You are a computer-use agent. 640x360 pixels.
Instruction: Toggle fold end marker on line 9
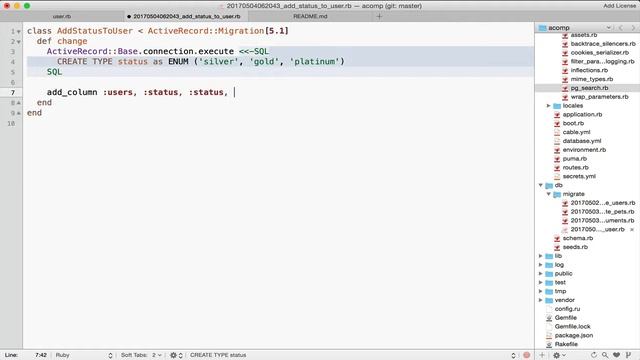point(19,113)
